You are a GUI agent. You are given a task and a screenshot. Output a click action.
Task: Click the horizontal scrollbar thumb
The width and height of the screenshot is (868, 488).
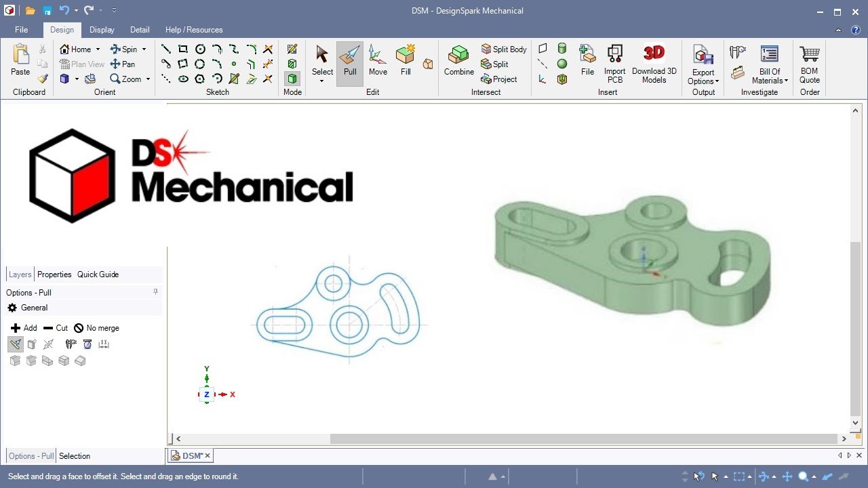(584, 439)
